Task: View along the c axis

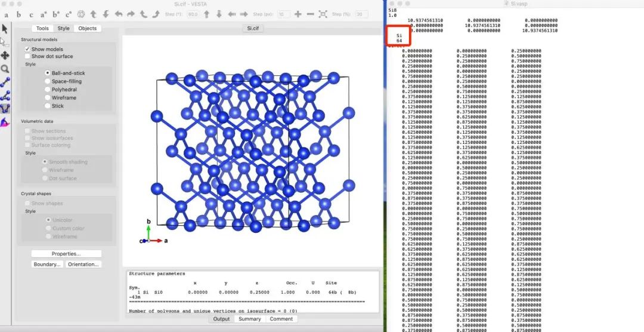Action: 31,14
